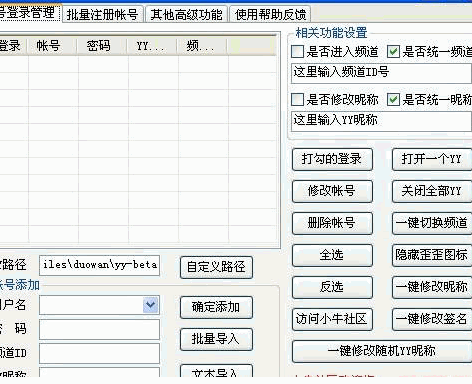
Task: Focus the 这里输入YY昵称 text box
Action: click(x=381, y=121)
